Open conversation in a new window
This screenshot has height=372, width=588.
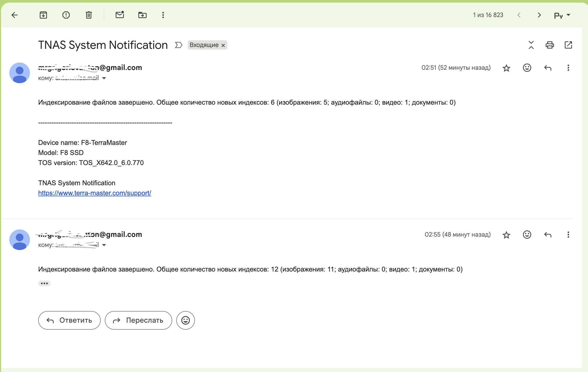[568, 45]
